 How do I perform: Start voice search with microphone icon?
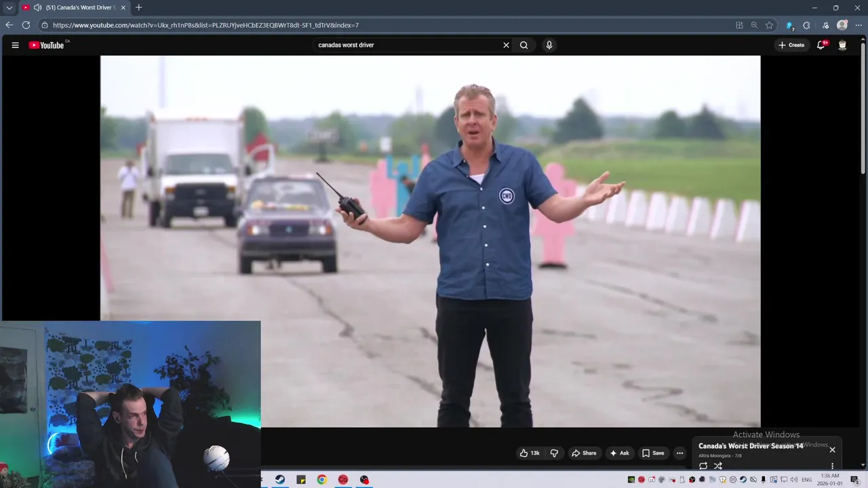click(x=549, y=45)
